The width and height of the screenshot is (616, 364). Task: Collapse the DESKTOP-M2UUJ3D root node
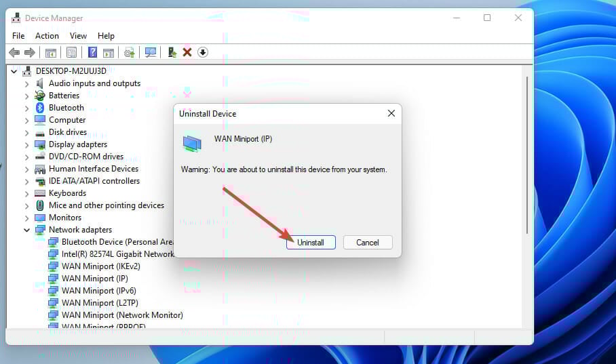(x=14, y=71)
